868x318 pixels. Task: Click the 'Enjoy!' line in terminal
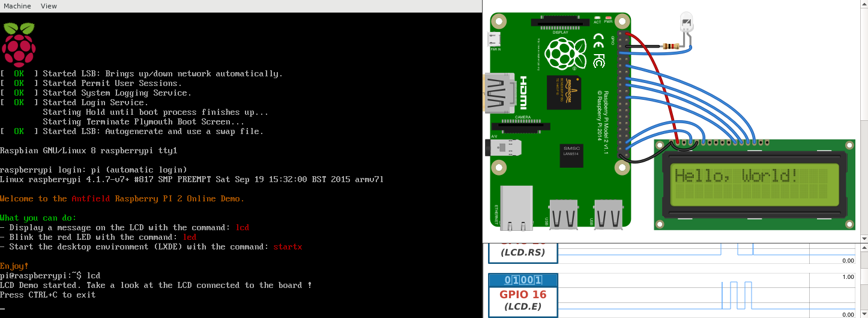point(14,266)
